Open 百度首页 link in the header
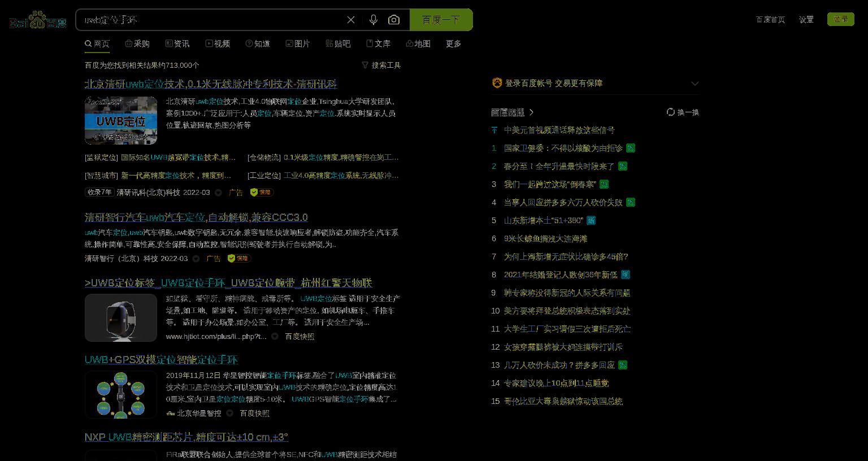This screenshot has height=461, width=868. tap(770, 19)
